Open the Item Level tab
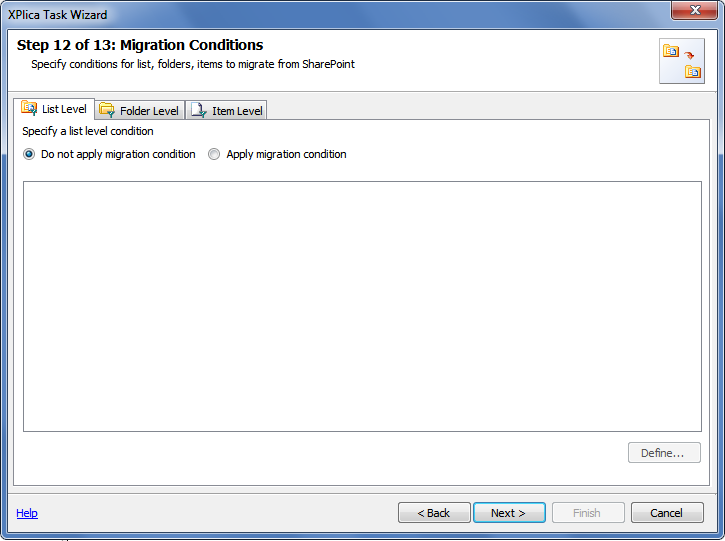This screenshot has width=725, height=541. pos(226,111)
